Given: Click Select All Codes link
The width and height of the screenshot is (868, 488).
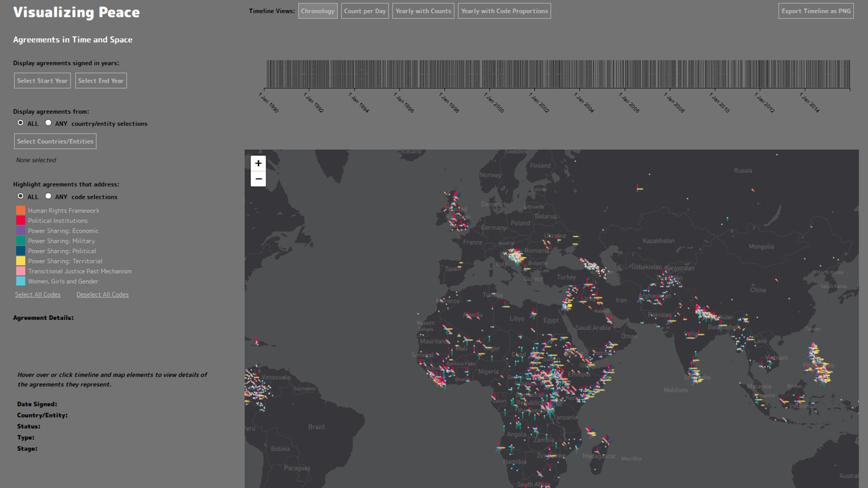Looking at the screenshot, I should (38, 295).
